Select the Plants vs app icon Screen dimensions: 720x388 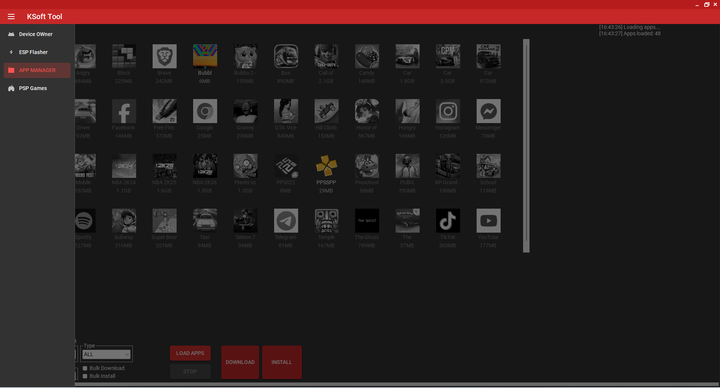coord(245,166)
